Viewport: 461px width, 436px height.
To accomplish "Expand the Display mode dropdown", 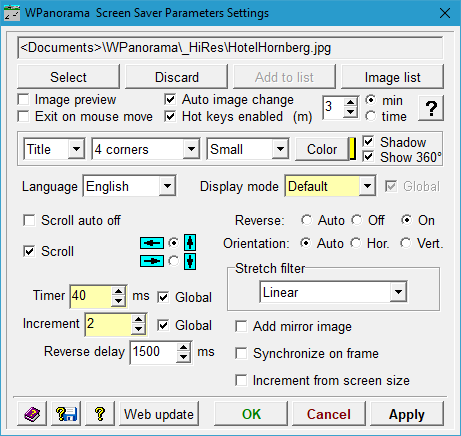I will coord(368,186).
